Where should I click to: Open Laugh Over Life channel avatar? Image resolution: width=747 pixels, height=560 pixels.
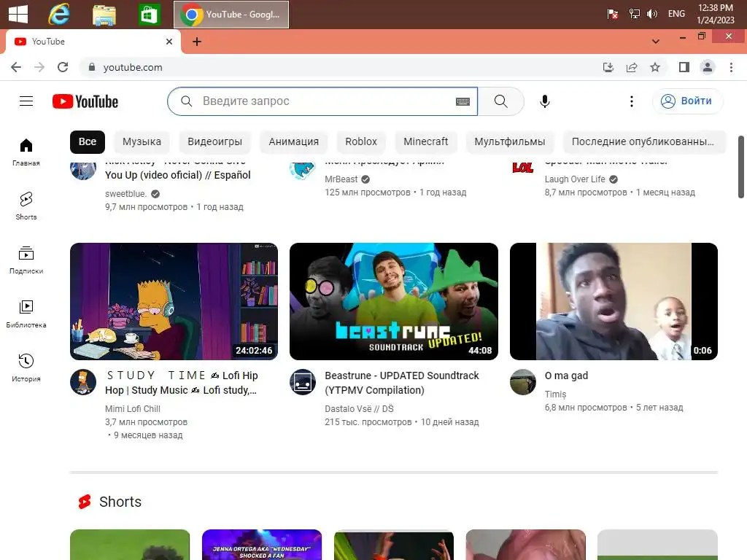(522, 168)
